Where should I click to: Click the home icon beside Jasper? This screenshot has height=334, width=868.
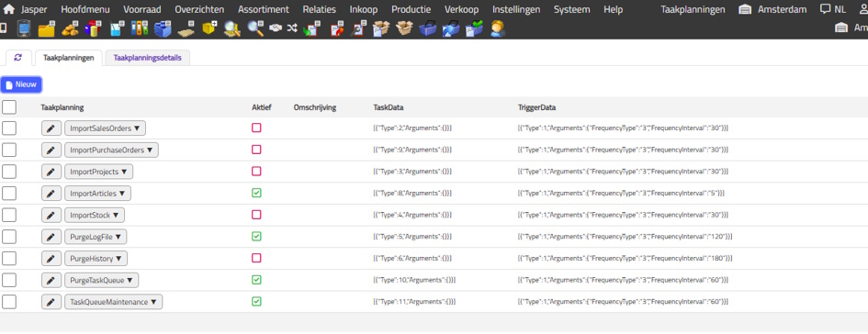pos(9,9)
